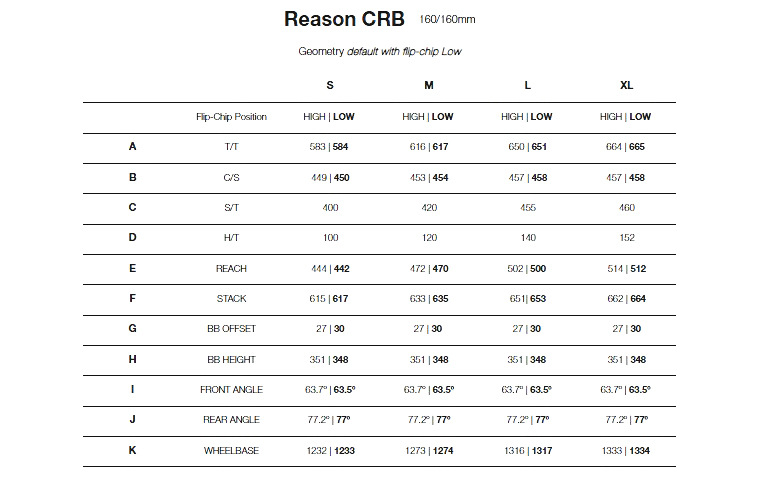The height and width of the screenshot is (480, 760).
Task: Select the XL size column header
Action: (626, 85)
